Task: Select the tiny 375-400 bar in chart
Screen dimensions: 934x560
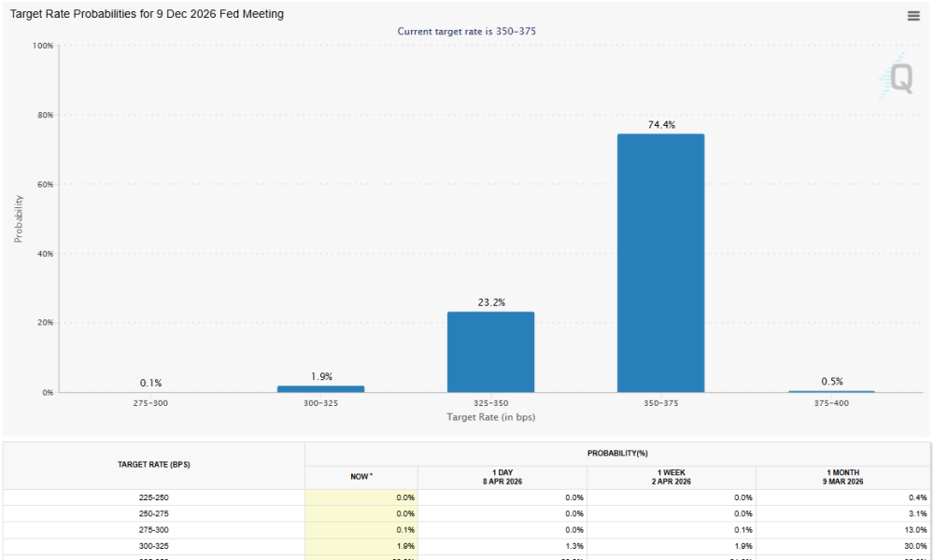Action: pyautogui.click(x=831, y=391)
